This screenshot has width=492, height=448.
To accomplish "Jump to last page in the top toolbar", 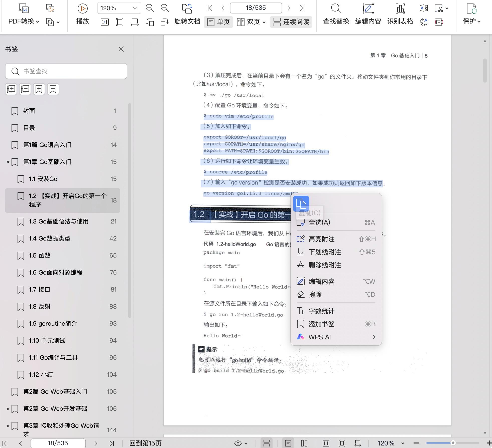I will pos(302,8).
